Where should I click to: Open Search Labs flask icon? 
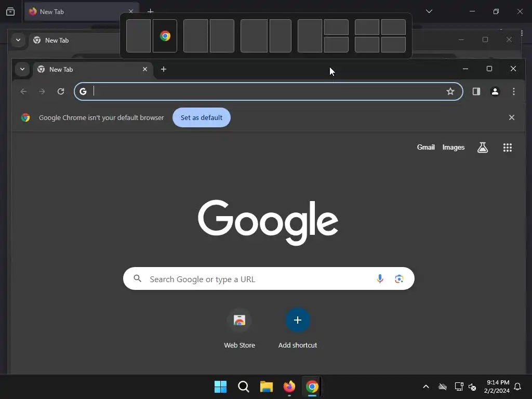pos(483,147)
